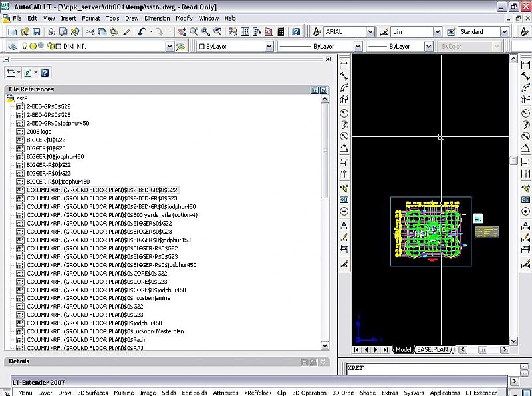
Task: Select the '2006 logo' reference in the list
Action: click(x=39, y=132)
